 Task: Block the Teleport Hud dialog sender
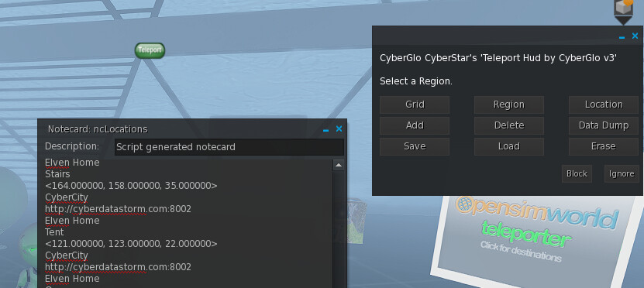[x=577, y=173]
